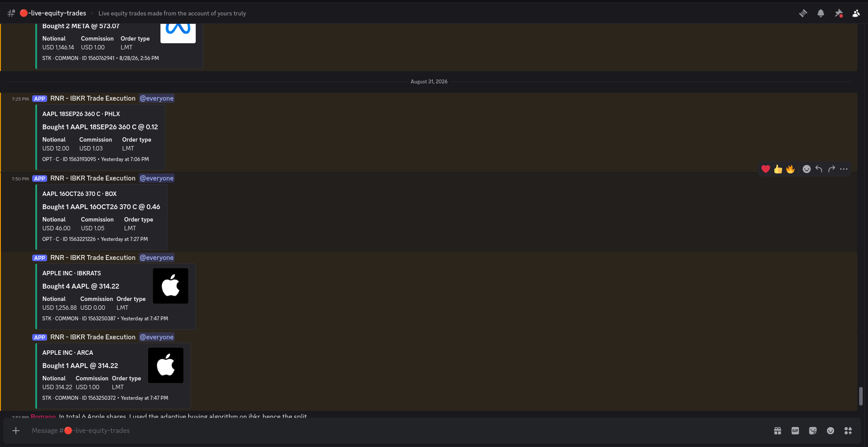The width and height of the screenshot is (868, 447).
Task: Reply to the hovered message
Action: pyautogui.click(x=819, y=169)
